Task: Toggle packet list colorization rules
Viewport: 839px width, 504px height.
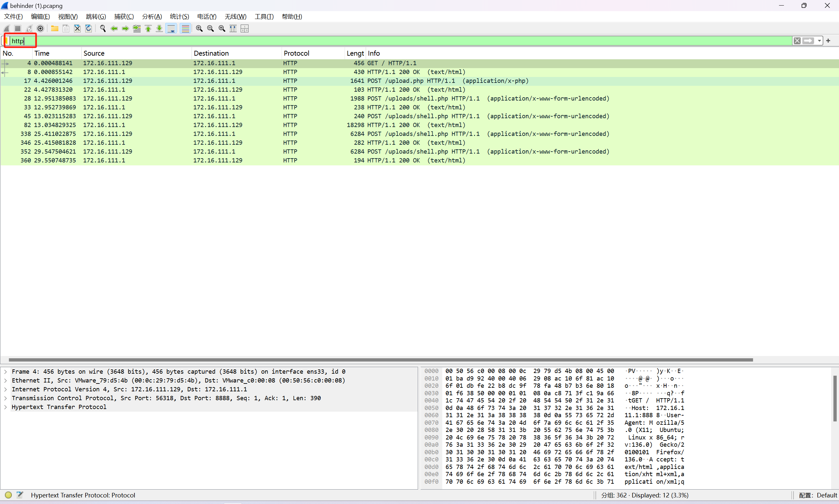Action: click(185, 28)
